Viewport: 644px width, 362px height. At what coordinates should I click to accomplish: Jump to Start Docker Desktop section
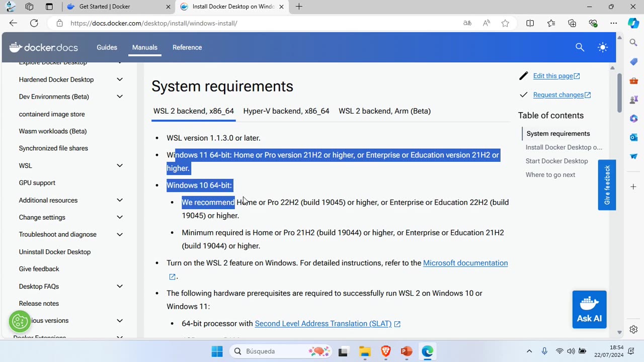pyautogui.click(x=556, y=161)
